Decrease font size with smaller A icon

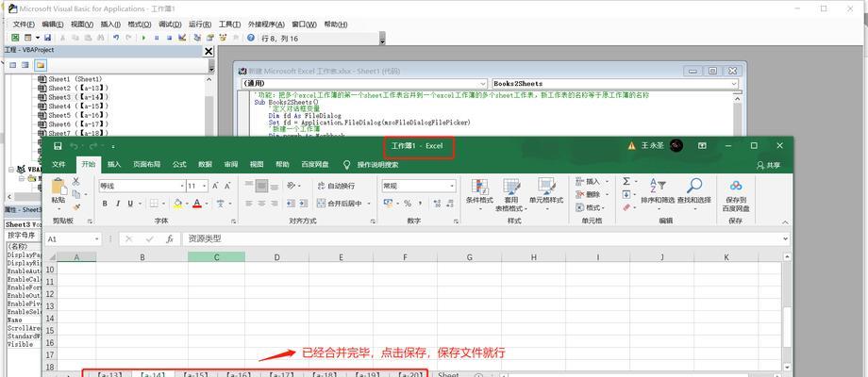pyautogui.click(x=227, y=187)
